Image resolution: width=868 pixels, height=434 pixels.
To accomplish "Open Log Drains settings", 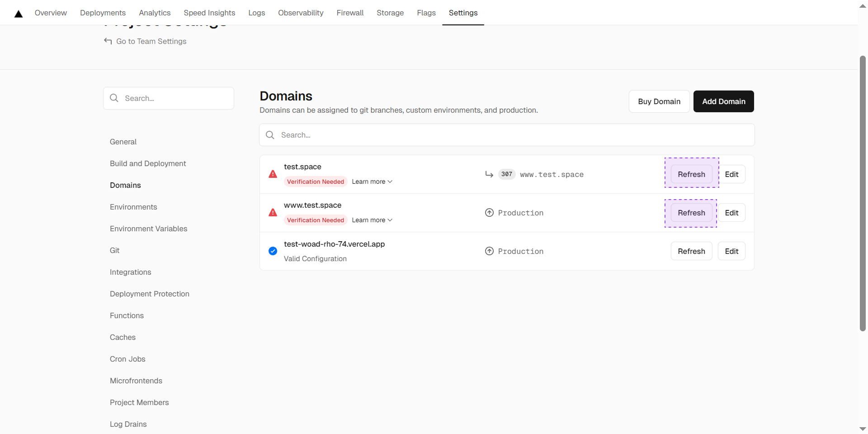I will point(128,424).
